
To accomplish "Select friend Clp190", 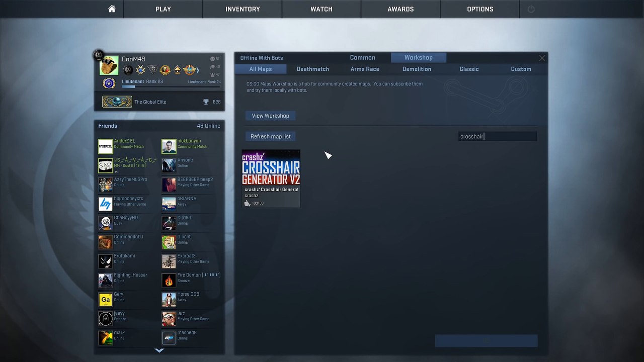I will pos(191,223).
